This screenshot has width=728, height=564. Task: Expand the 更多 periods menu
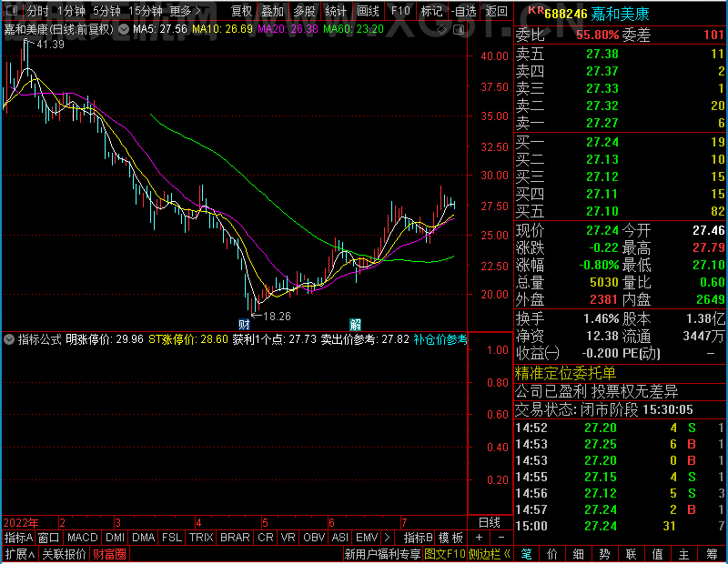(185, 11)
